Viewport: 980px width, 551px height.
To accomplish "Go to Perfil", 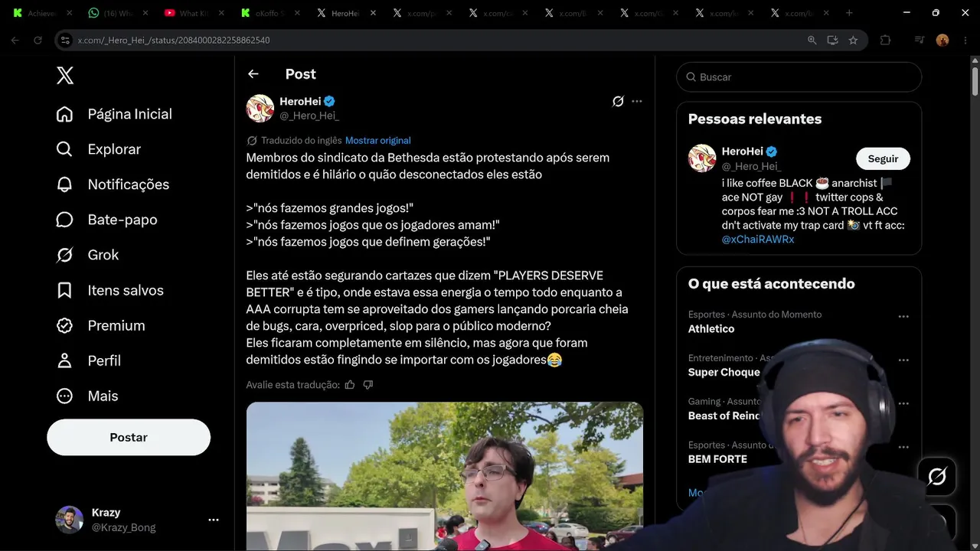I will click(88, 360).
